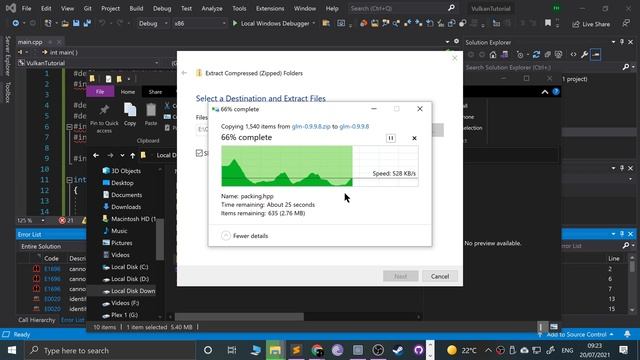The height and width of the screenshot is (360, 640).
Task: Select Videos (F:) in navigation pane
Action: point(120,303)
